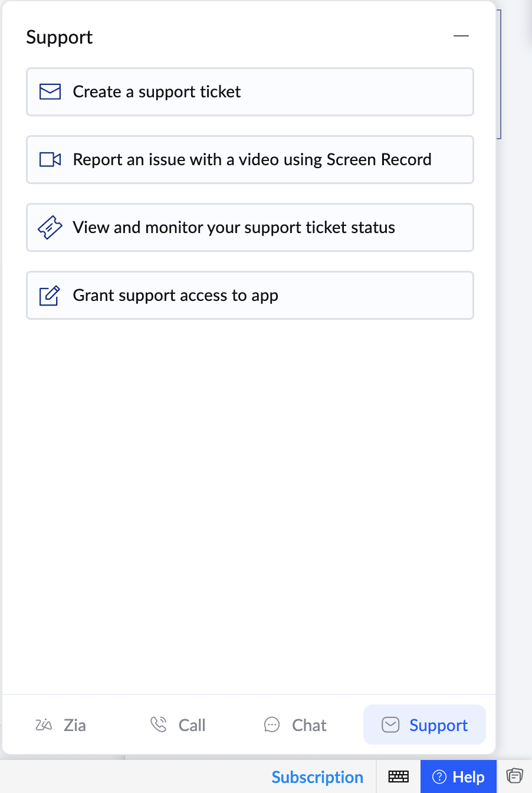Click the speech bubble icon beside Chat
This screenshot has height=793, width=532.
[272, 725]
